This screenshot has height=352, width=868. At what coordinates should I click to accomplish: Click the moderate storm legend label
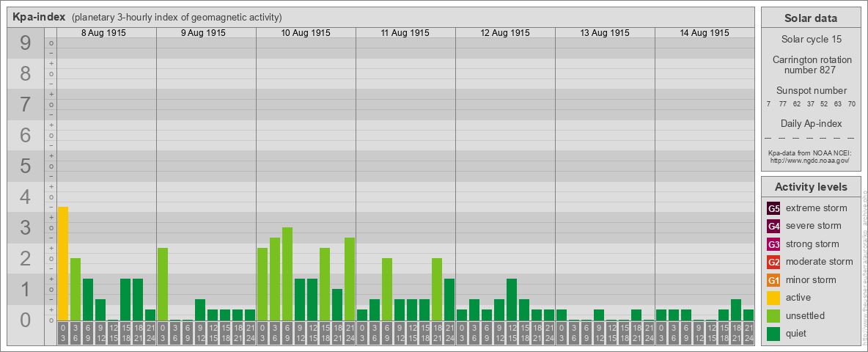pyautogui.click(x=820, y=262)
